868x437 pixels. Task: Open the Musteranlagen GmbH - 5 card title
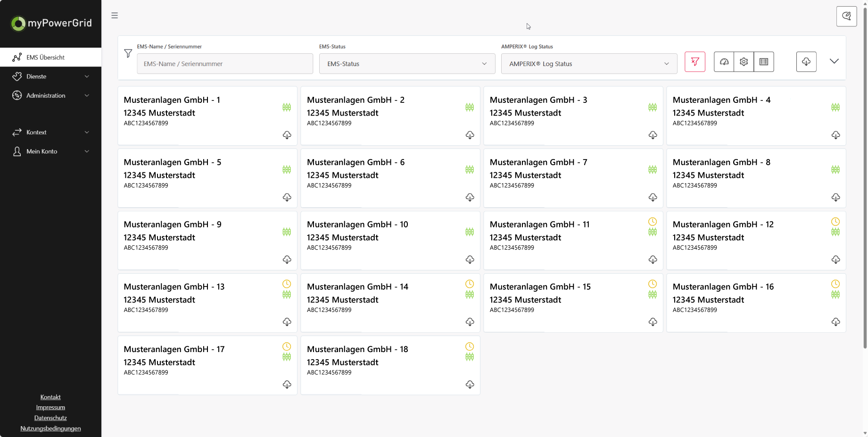click(x=173, y=162)
